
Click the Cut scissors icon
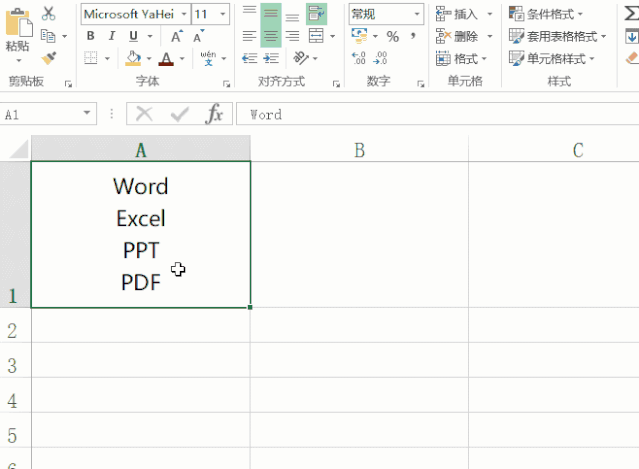tap(48, 13)
